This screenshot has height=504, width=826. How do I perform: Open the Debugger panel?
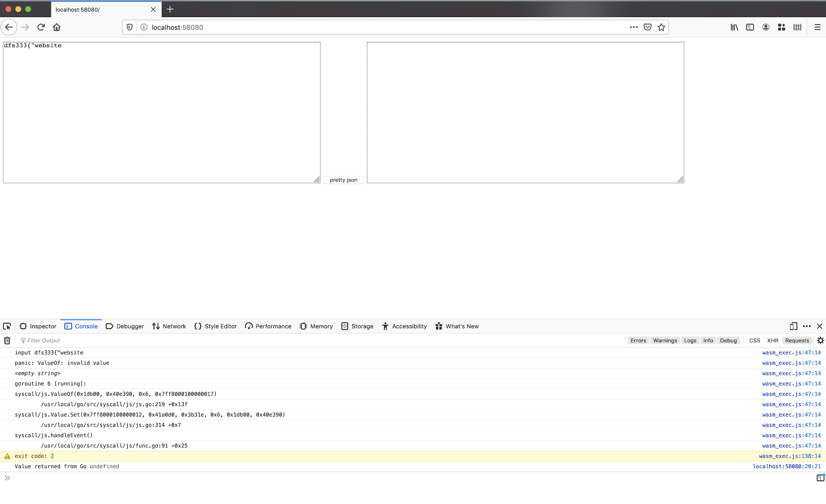pyautogui.click(x=129, y=326)
